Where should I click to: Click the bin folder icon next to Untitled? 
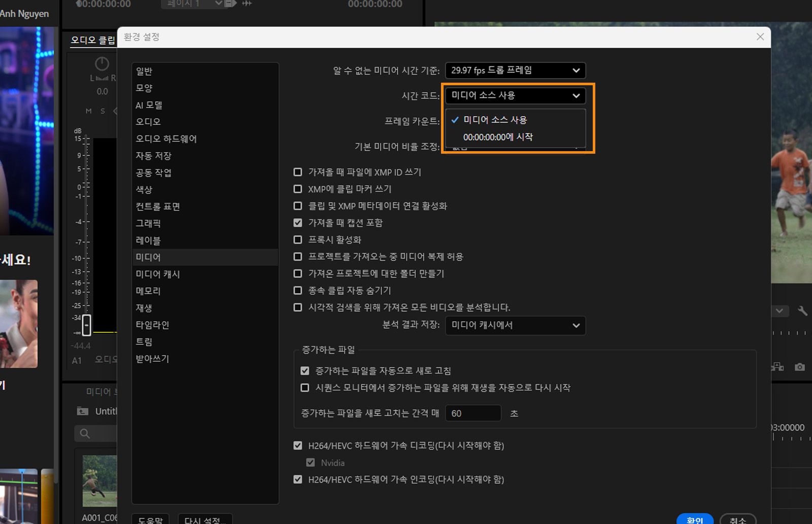tap(82, 411)
